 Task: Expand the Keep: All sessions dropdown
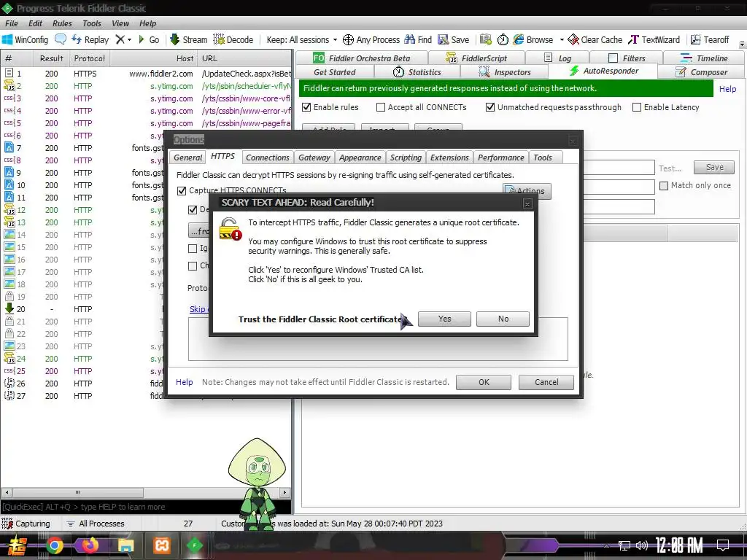(302, 39)
